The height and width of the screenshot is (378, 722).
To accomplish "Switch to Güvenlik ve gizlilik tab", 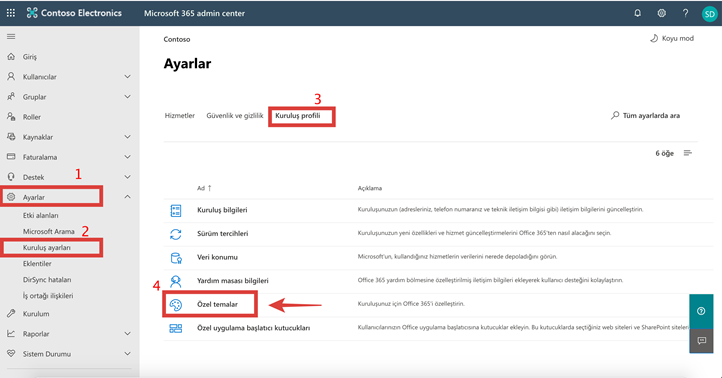I will [x=235, y=116].
